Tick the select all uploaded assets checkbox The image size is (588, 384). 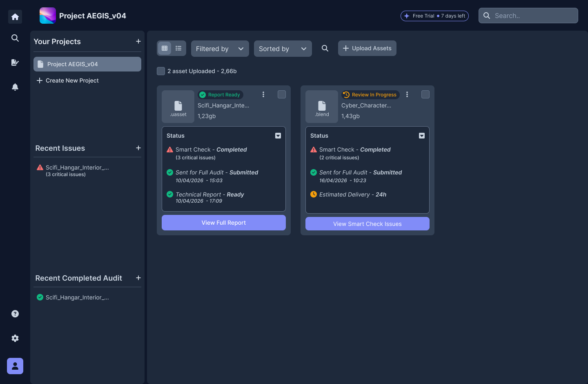[x=161, y=71]
